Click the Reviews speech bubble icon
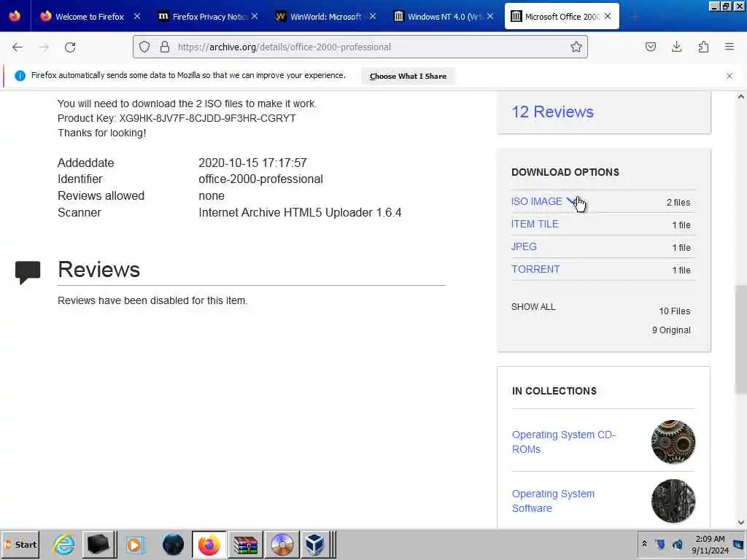The width and height of the screenshot is (747, 560). pyautogui.click(x=28, y=273)
